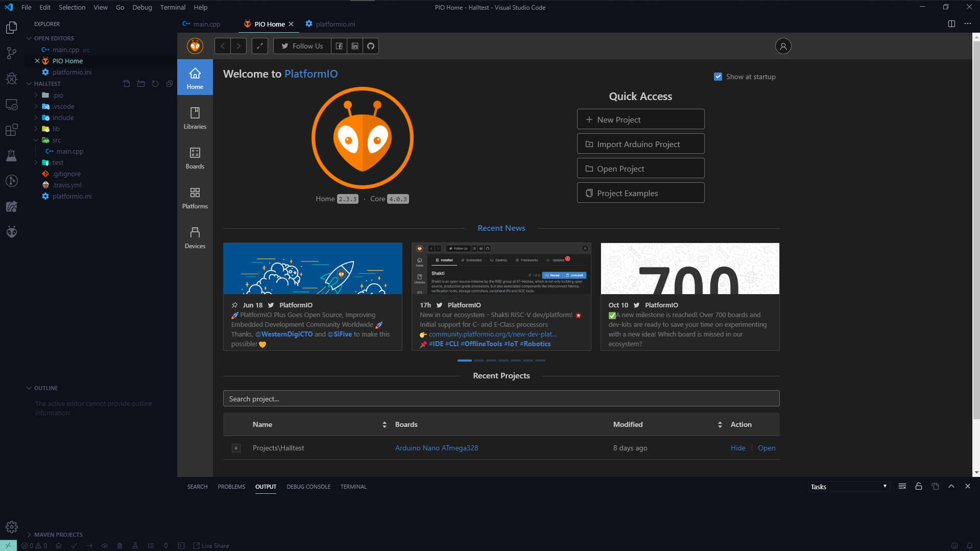The height and width of the screenshot is (551, 980).
Task: Open platformio.ini in explorer tree
Action: [x=72, y=196]
